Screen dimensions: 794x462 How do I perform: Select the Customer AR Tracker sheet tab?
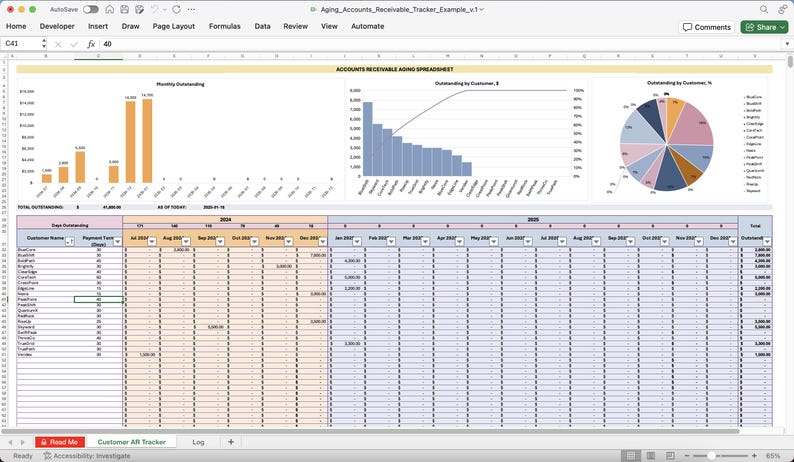131,442
